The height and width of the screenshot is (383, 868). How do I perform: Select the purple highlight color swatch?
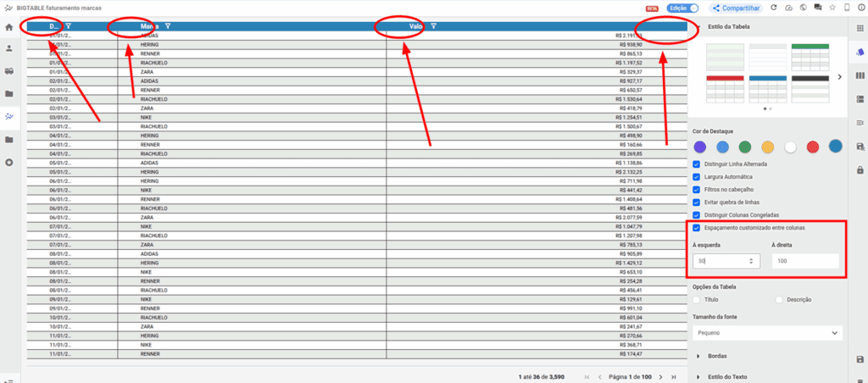click(698, 147)
